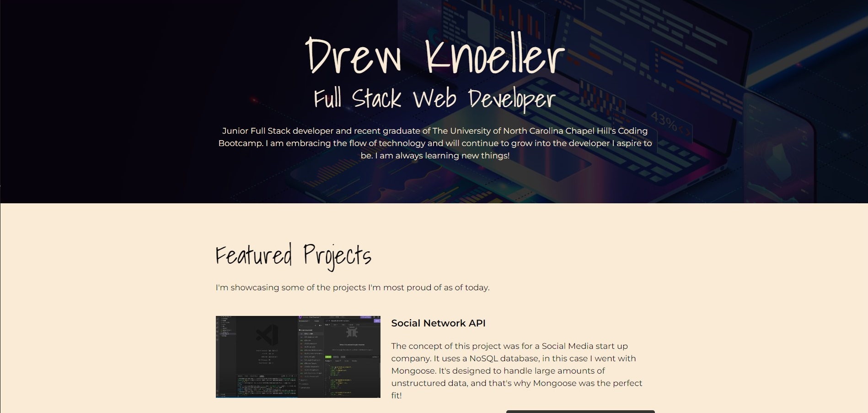Click the Social Network API project screenshot
This screenshot has width=868, height=413.
[298, 357]
